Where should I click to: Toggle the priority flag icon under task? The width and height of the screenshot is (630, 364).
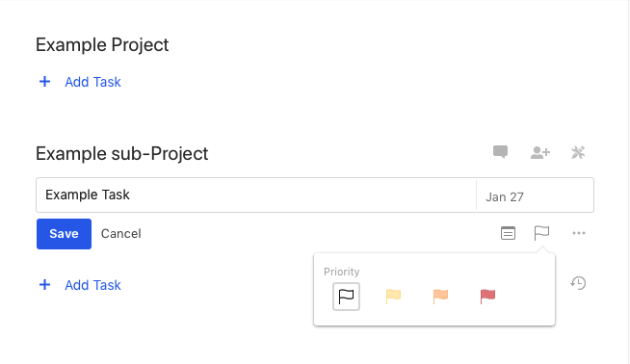pyautogui.click(x=541, y=233)
